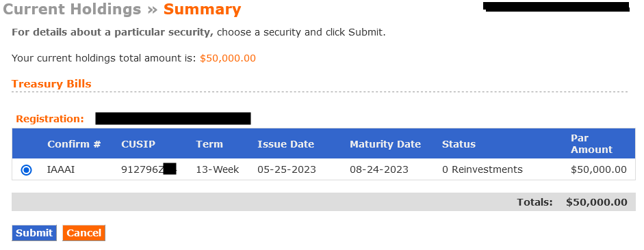Image resolution: width=644 pixels, height=250 pixels.
Task: Click the Issue Date column header
Action: [286, 144]
